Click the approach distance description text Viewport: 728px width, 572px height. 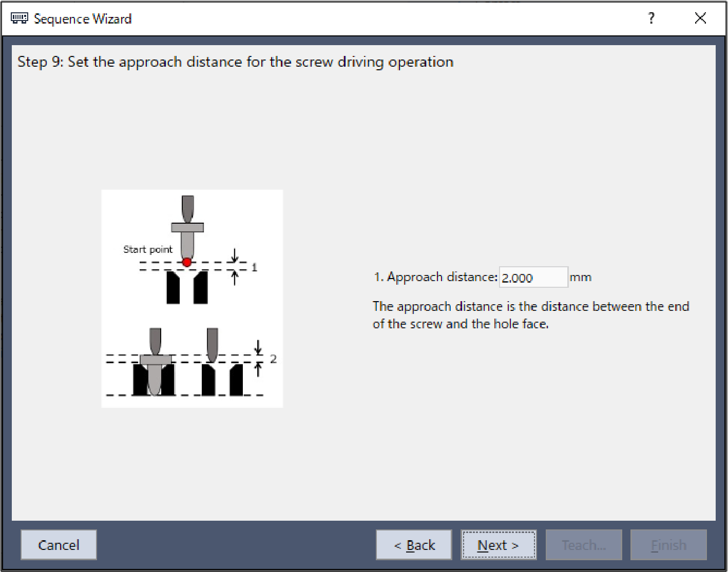pos(530,315)
